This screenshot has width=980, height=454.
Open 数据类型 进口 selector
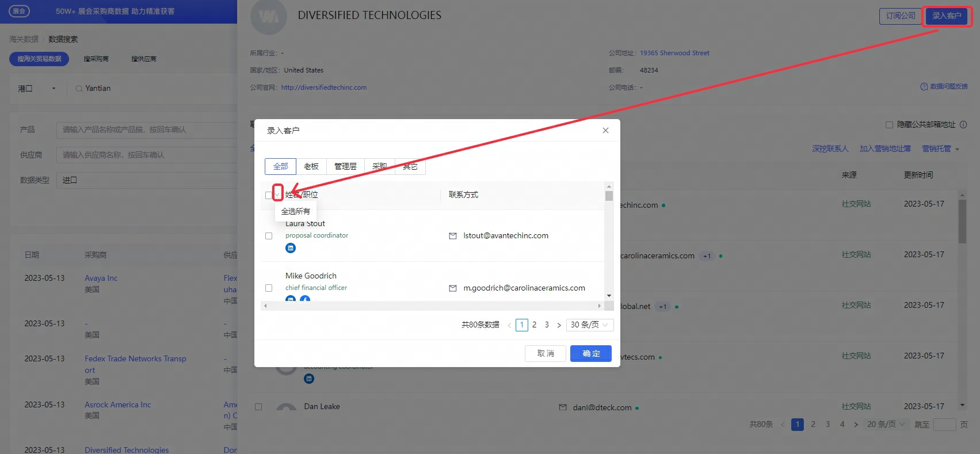tap(147, 180)
